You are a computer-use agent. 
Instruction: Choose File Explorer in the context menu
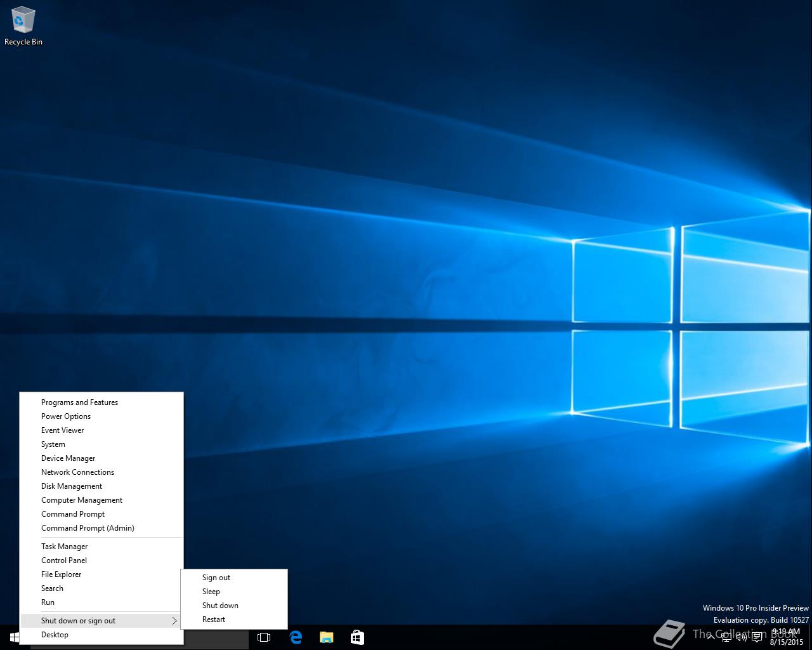[101, 574]
